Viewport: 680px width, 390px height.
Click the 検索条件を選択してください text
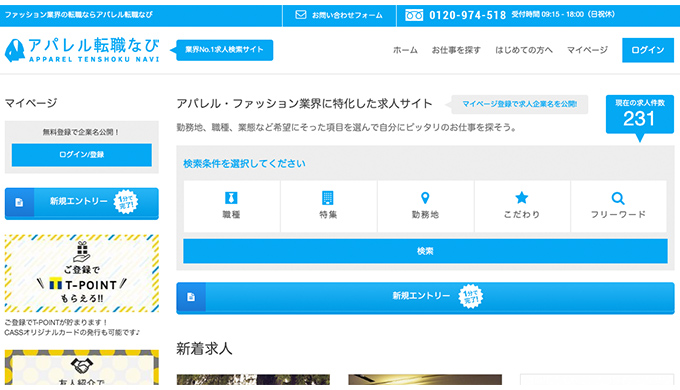244,164
